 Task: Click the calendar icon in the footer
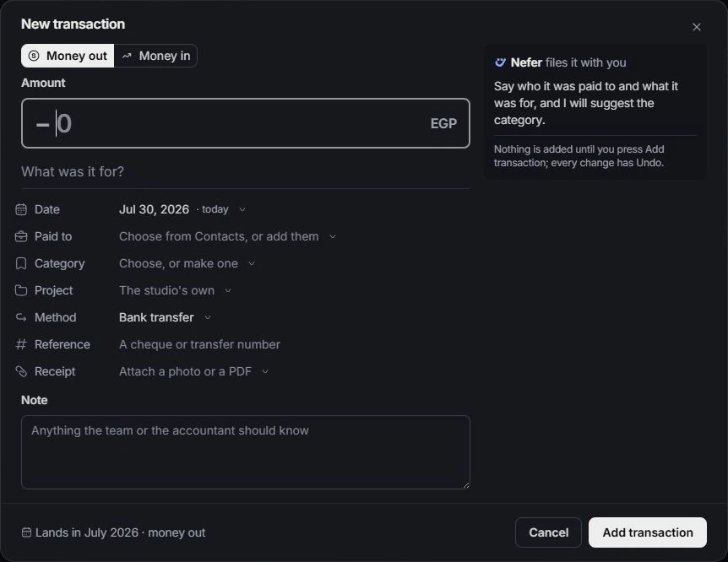point(26,532)
